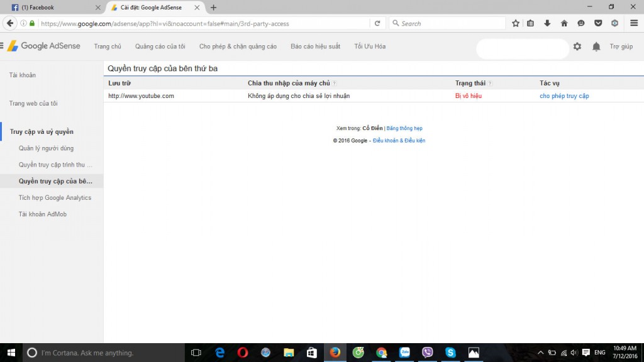Screen dimensions: 644x362
Task: Open the Pocket icon in the toolbar
Action: (x=598, y=23)
